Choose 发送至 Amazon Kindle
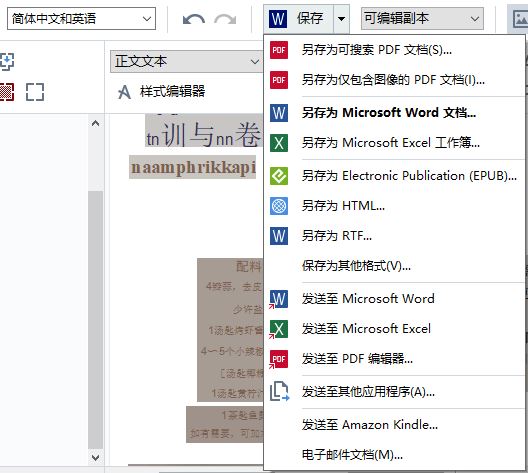This screenshot has height=473, width=528. coord(394,425)
